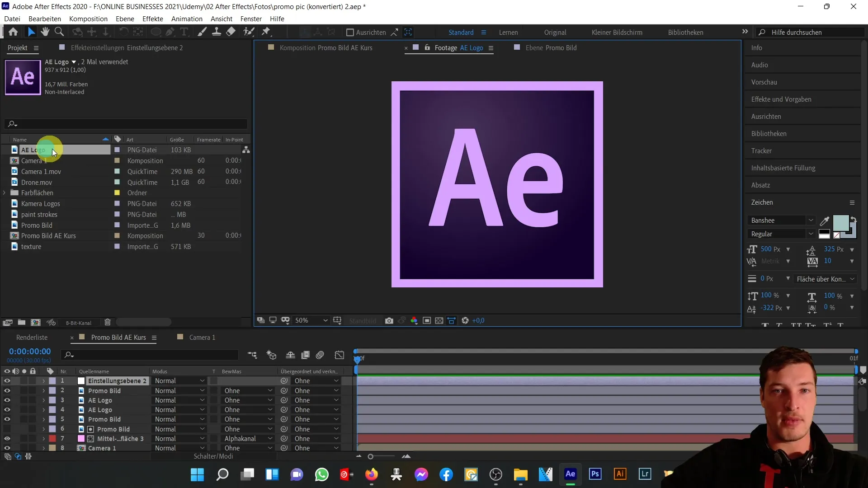The width and height of the screenshot is (868, 488).
Task: Click the reset exposure icon
Action: coord(465,320)
